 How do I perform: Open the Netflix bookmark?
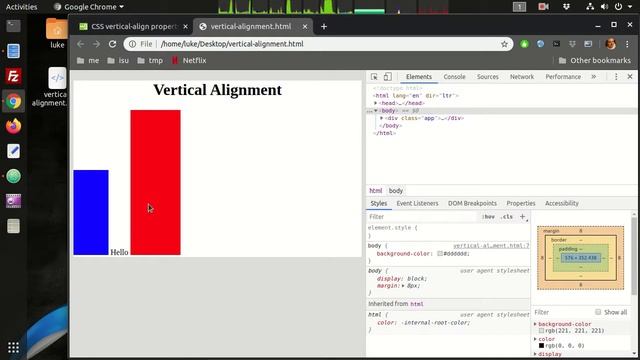pyautogui.click(x=189, y=60)
